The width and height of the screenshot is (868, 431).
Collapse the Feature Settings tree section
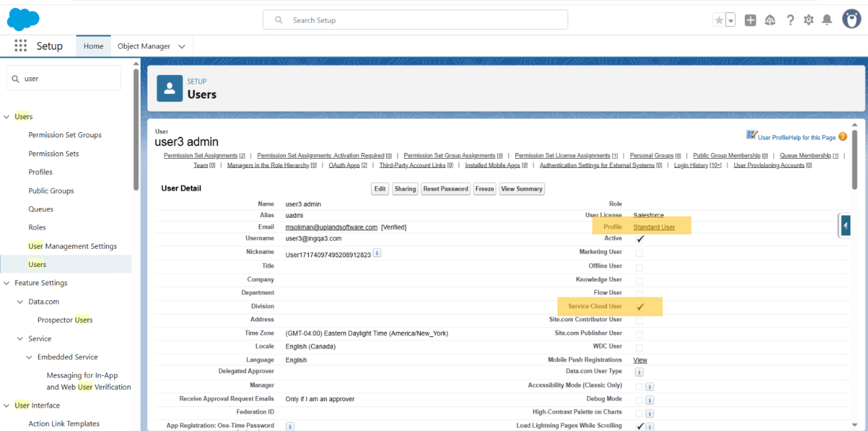[7, 283]
